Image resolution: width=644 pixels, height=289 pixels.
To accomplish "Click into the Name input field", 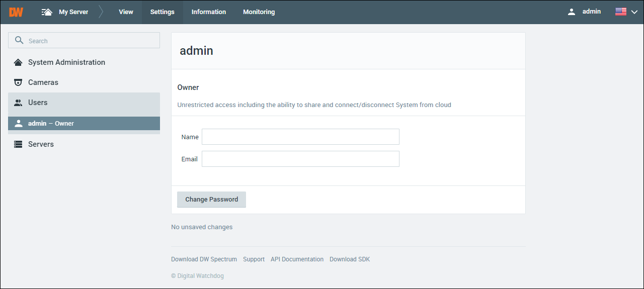I will coord(300,137).
